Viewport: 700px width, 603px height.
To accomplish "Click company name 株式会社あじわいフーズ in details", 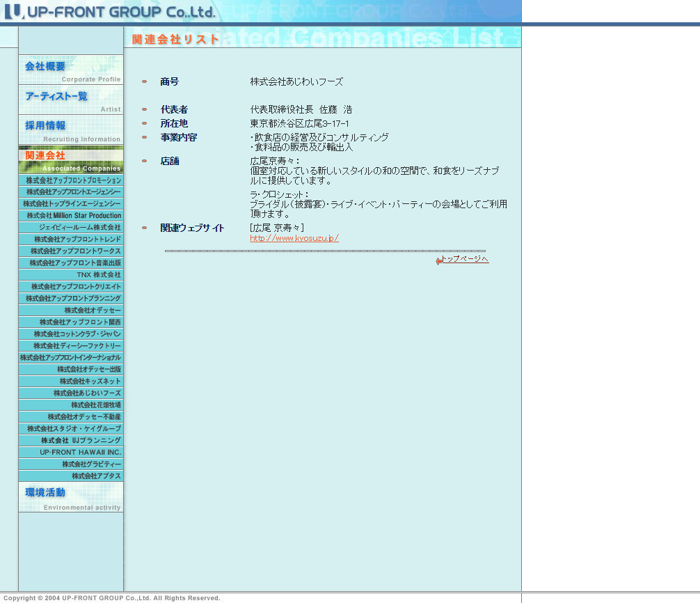I will pyautogui.click(x=296, y=81).
